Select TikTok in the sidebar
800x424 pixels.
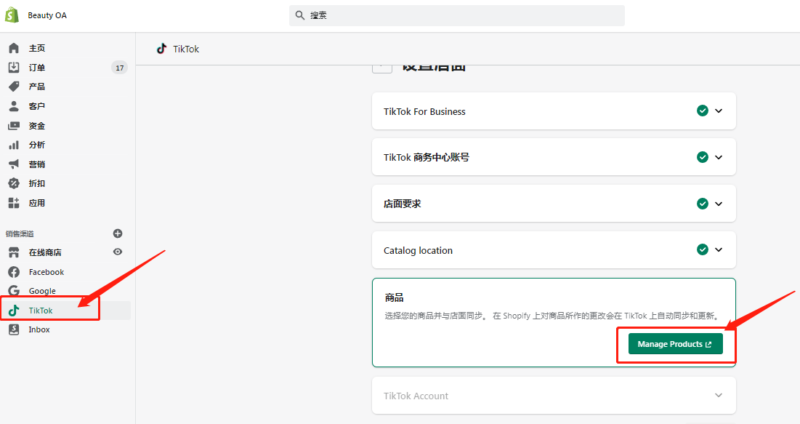pos(40,311)
